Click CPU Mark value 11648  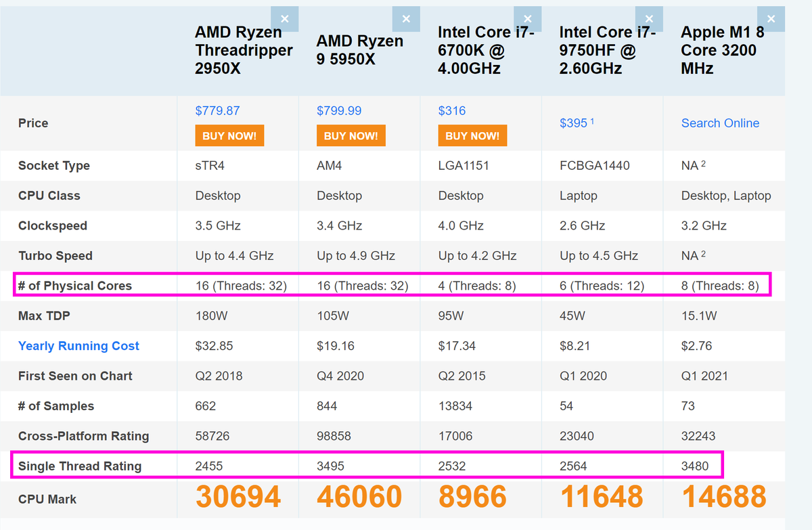(602, 498)
